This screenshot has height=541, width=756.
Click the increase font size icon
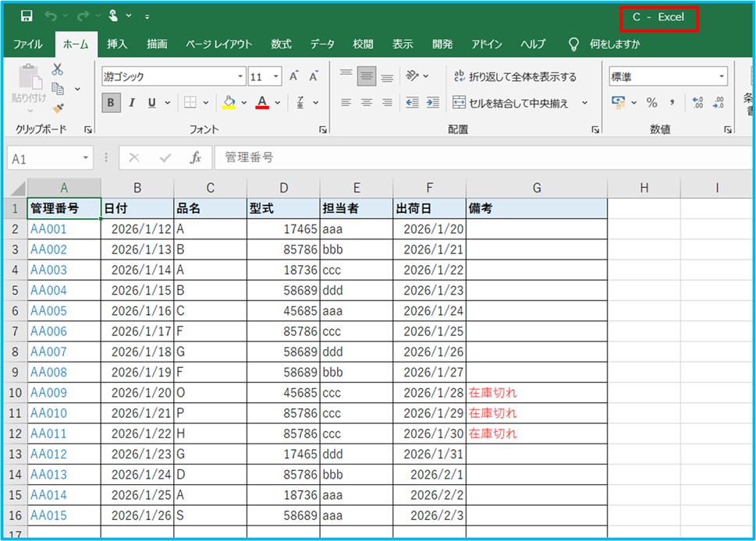294,76
